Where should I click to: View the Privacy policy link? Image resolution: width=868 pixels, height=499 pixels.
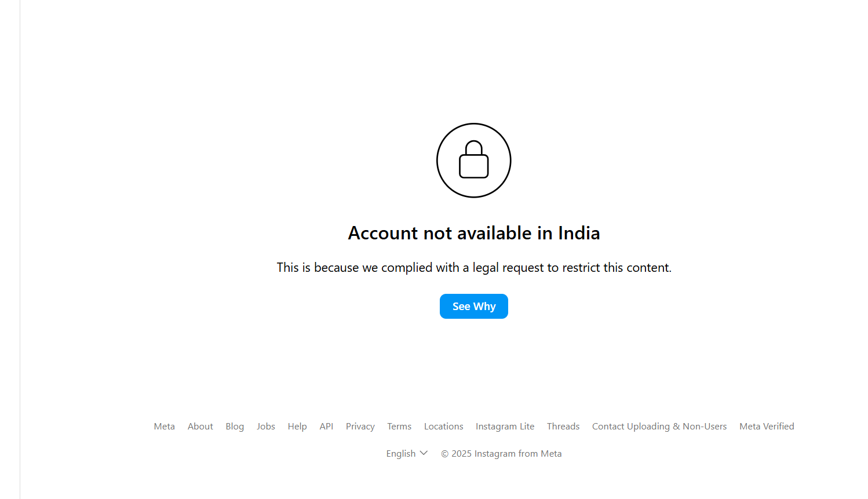(x=360, y=427)
